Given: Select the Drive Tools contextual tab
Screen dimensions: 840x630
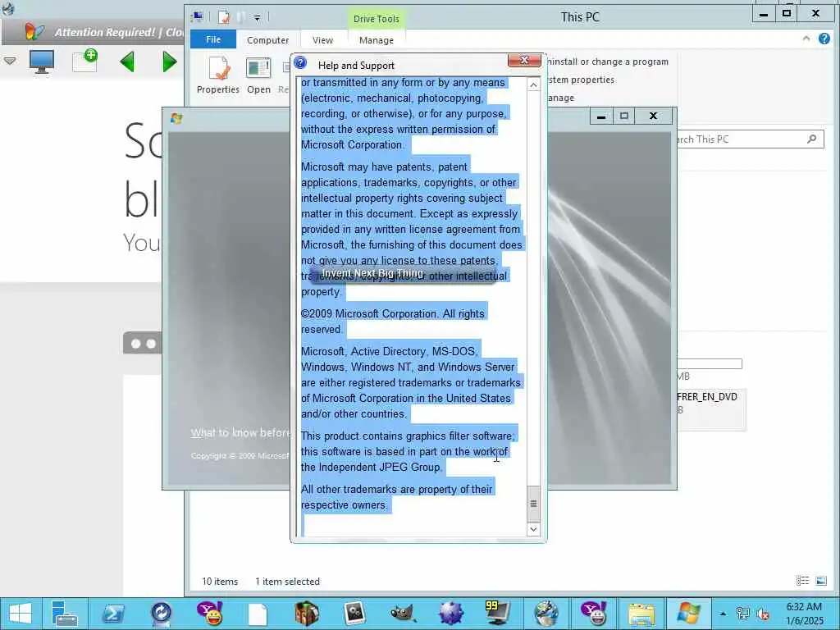Looking at the screenshot, I should point(376,19).
